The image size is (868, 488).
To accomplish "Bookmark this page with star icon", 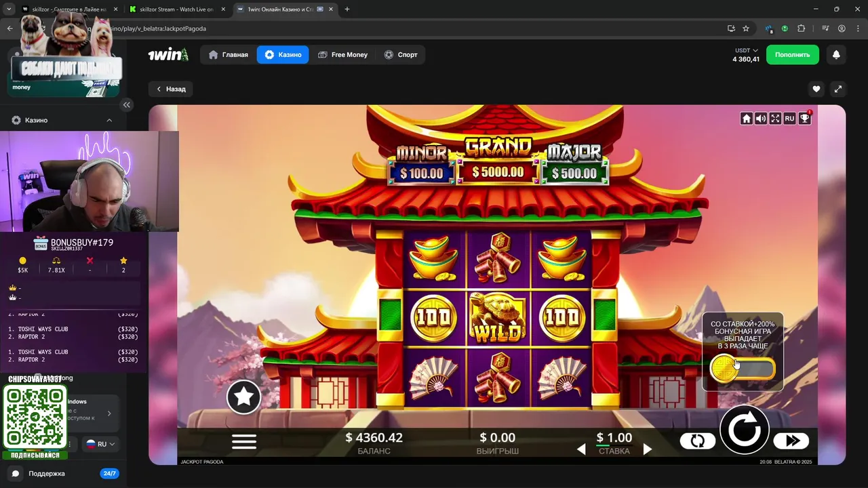I will 746,28.
